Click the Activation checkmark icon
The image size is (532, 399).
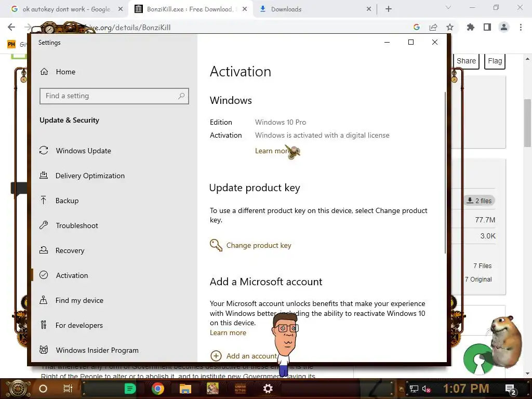44,275
